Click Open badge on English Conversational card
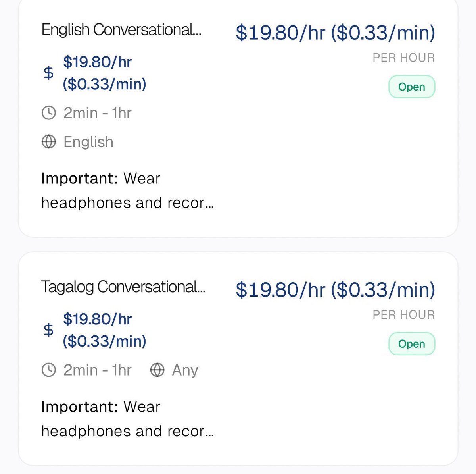476x474 pixels. click(411, 87)
